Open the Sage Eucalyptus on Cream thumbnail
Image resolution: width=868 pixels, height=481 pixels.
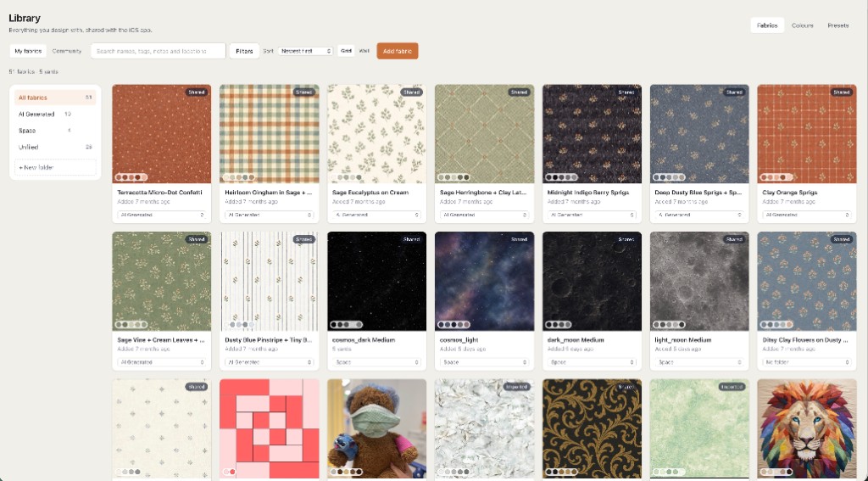click(x=377, y=133)
